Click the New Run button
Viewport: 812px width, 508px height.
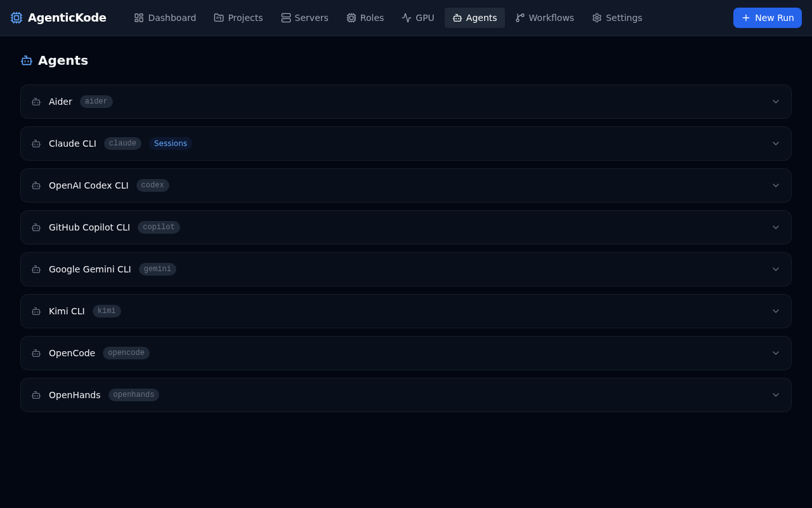pyautogui.click(x=768, y=18)
